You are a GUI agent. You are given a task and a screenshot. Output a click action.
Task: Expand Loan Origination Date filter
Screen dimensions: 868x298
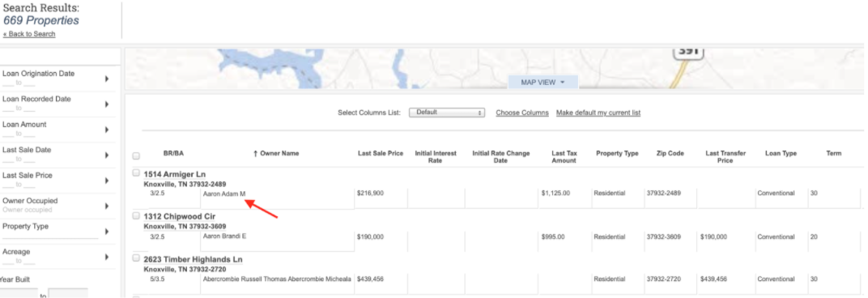[107, 79]
